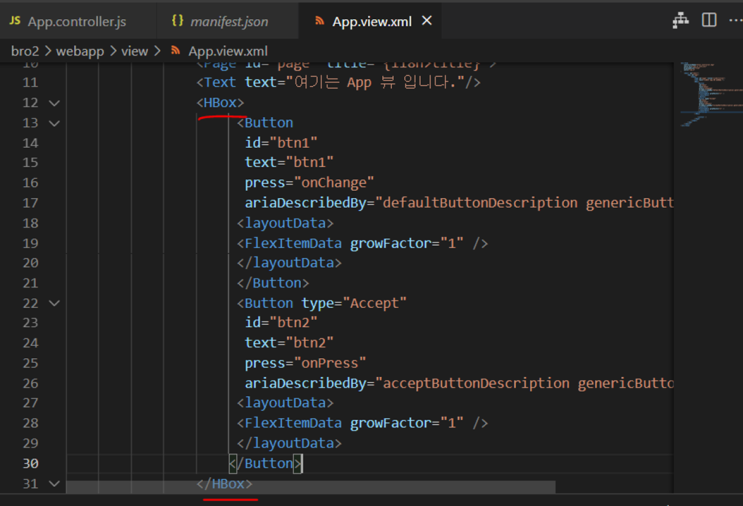Click the closing Button tag on line 21

tap(273, 283)
